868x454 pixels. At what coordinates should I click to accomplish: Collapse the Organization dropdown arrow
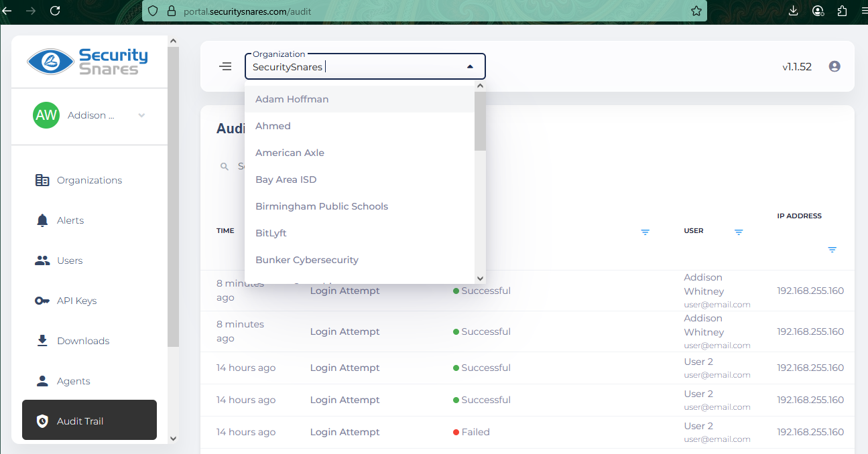(x=470, y=67)
